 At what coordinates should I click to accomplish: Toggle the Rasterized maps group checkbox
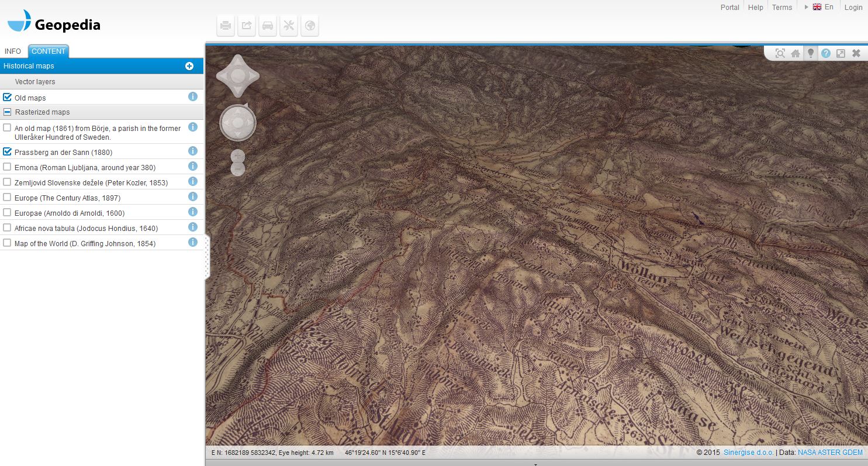pyautogui.click(x=8, y=112)
